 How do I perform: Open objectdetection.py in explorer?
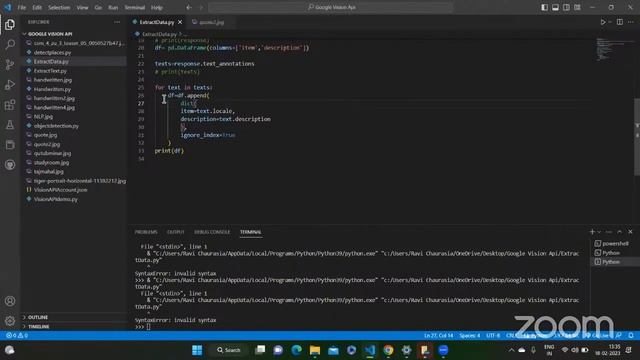(56, 126)
